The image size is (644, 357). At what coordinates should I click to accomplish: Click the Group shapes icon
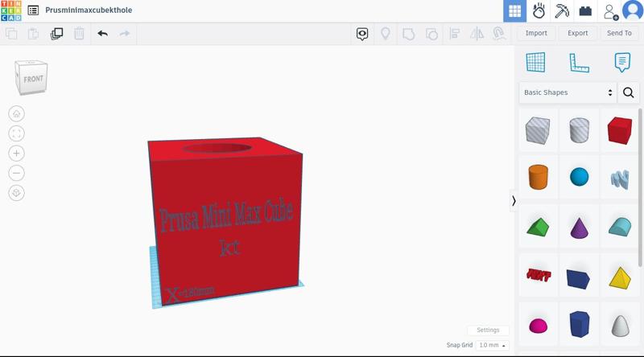pos(408,34)
